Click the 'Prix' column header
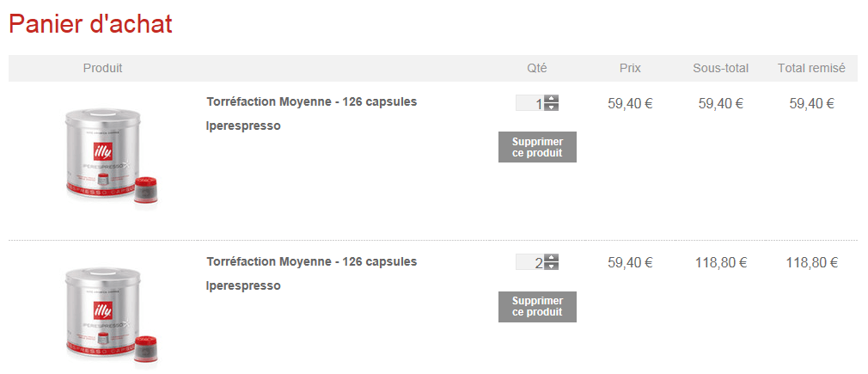The image size is (868, 374). click(x=630, y=68)
